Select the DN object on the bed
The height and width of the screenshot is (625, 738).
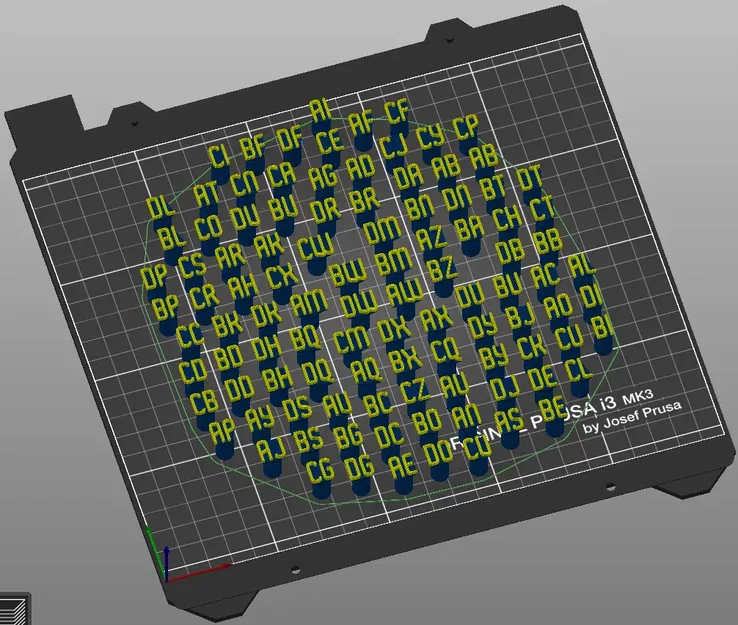click(458, 199)
